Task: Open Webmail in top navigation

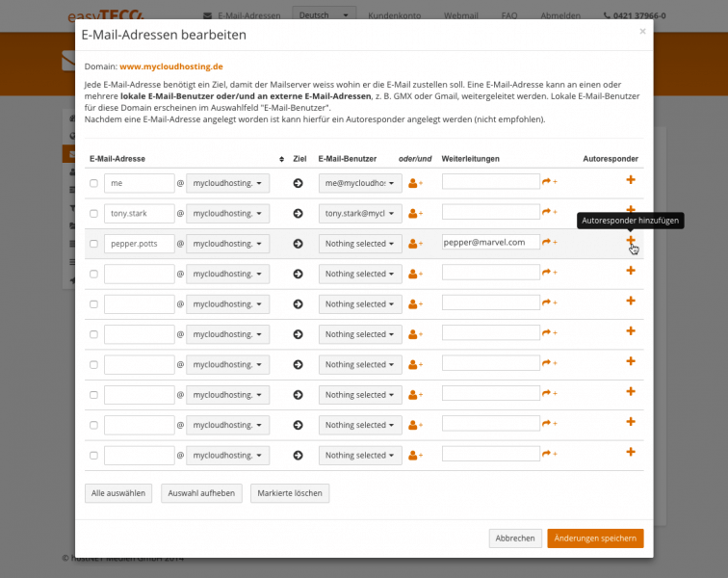Action: 461,15
